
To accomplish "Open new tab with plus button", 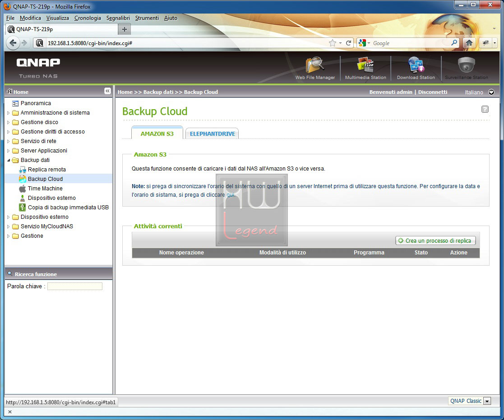I will [x=125, y=29].
